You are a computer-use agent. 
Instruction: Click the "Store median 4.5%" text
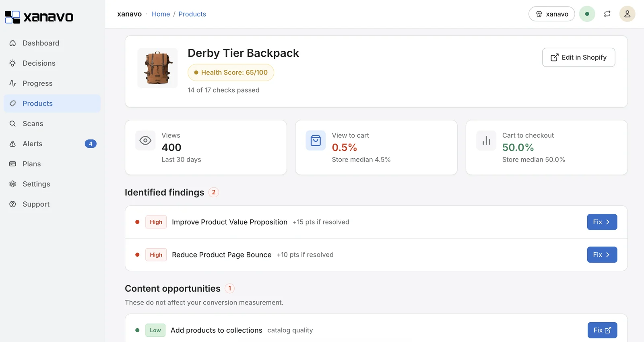coord(361,160)
